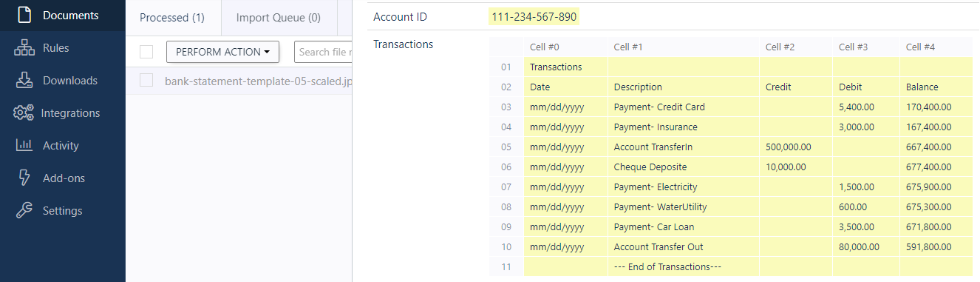Select the Account ID value 111-234-567-890
This screenshot has width=980, height=282.
pos(534,16)
